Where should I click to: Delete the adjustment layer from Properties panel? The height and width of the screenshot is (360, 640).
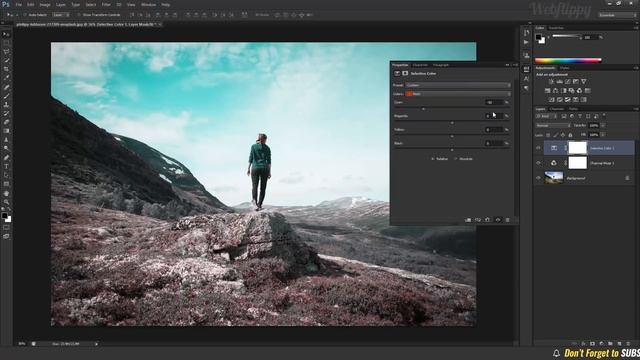click(x=507, y=220)
